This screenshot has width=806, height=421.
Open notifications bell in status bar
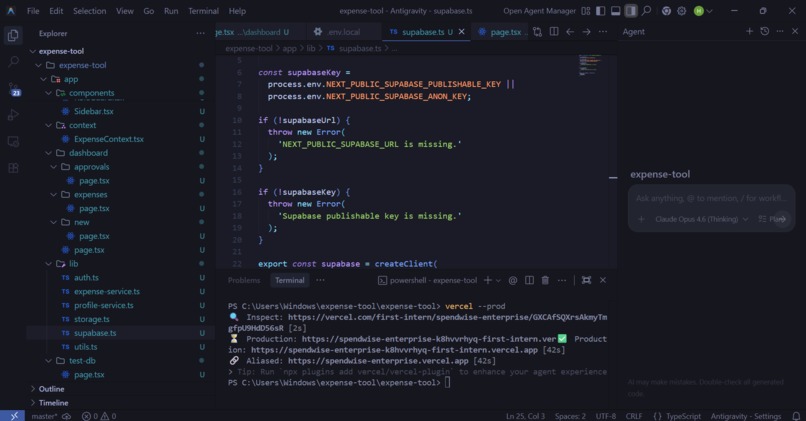796,416
